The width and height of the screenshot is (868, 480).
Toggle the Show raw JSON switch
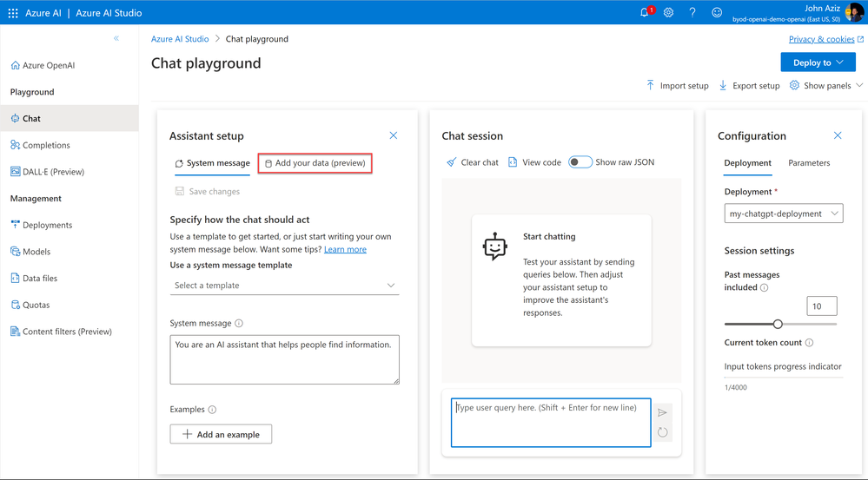(580, 162)
